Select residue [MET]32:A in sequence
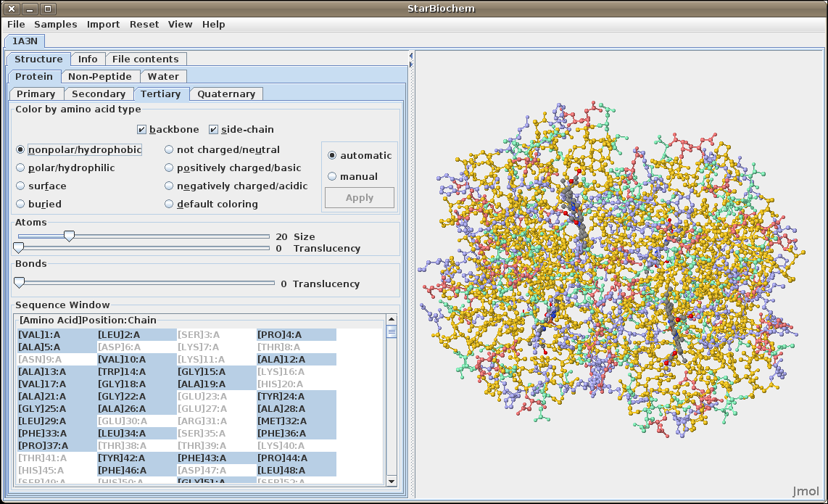Screen dimensions: 828x504 tap(297, 421)
